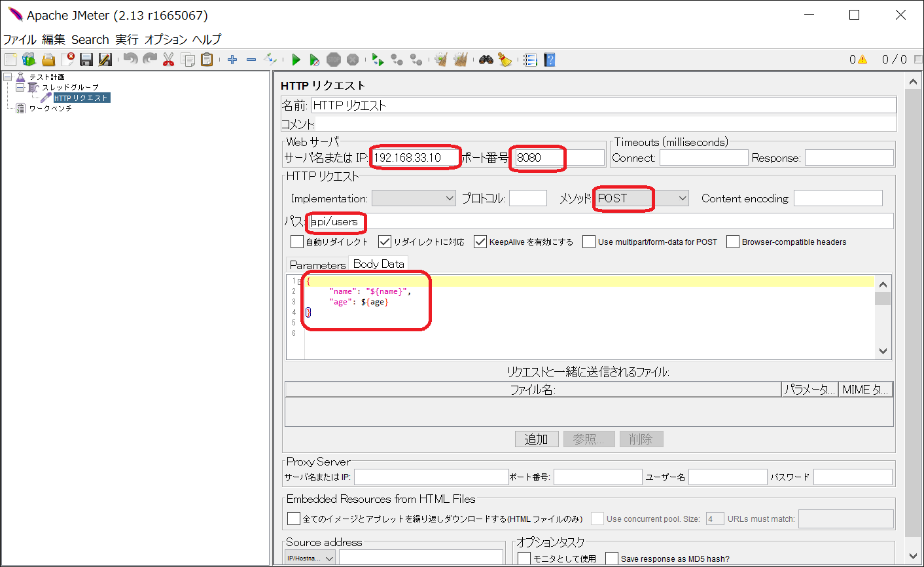Image resolution: width=924 pixels, height=567 pixels.
Task: Collapse all tree nodes with the minus icon
Action: pos(251,60)
